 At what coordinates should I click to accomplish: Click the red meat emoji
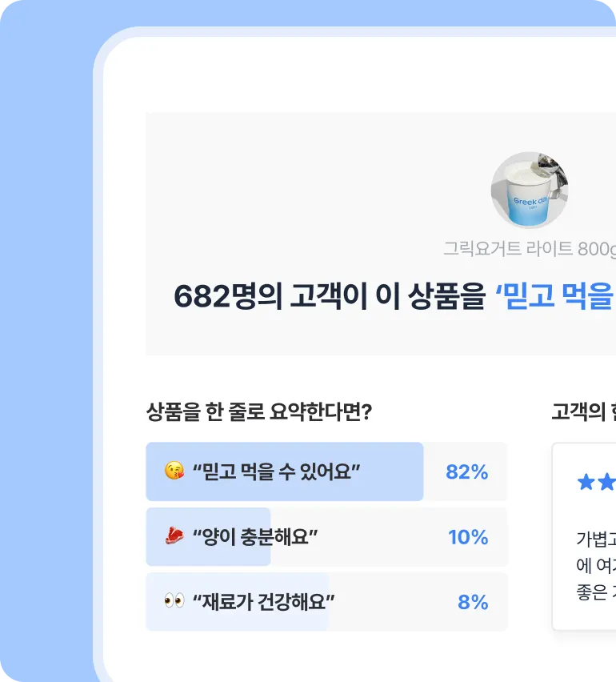tap(174, 536)
